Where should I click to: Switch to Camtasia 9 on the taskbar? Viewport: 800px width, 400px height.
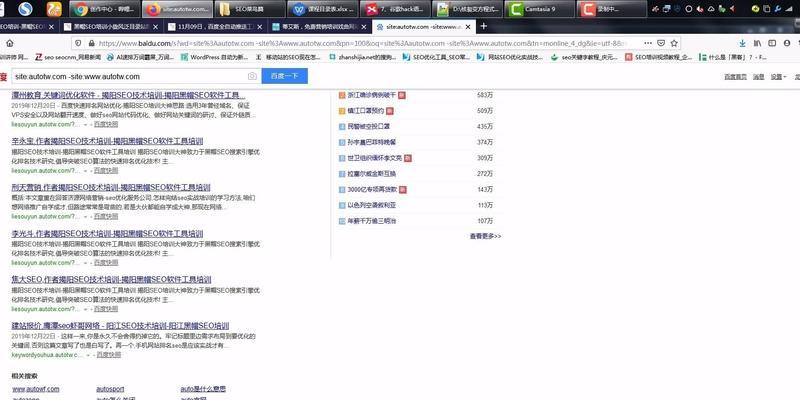click(540, 9)
